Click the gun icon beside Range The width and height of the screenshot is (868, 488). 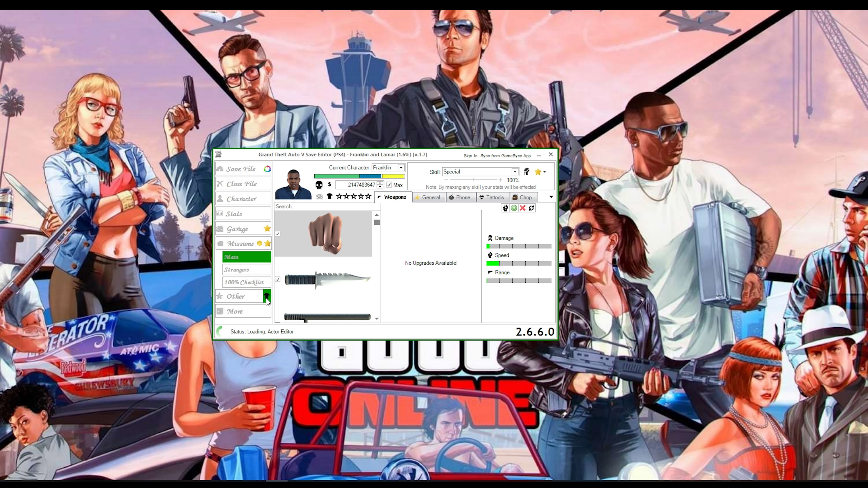[x=490, y=272]
